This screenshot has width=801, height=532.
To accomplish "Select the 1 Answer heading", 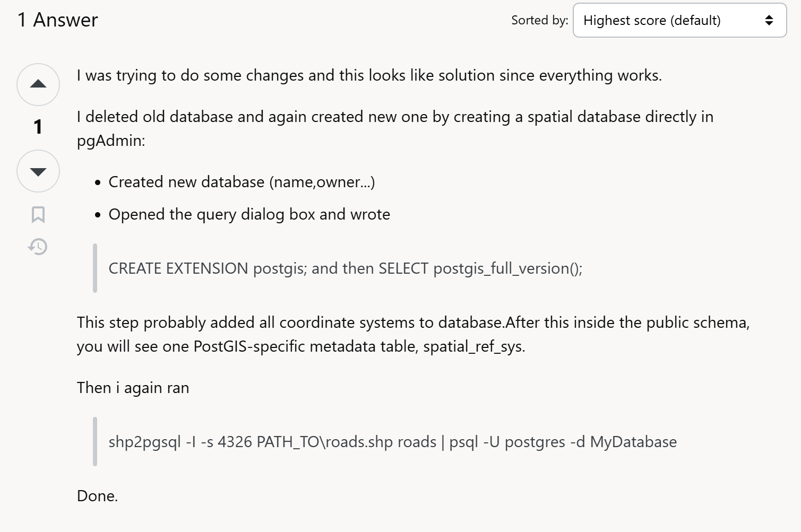I will click(58, 20).
